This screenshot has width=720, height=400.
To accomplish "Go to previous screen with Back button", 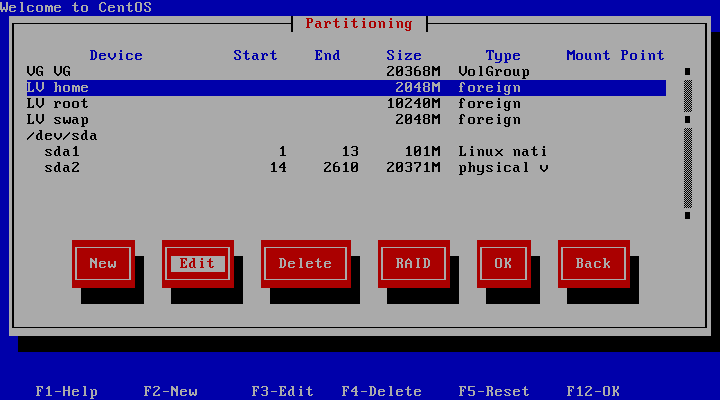I will coord(593,264).
